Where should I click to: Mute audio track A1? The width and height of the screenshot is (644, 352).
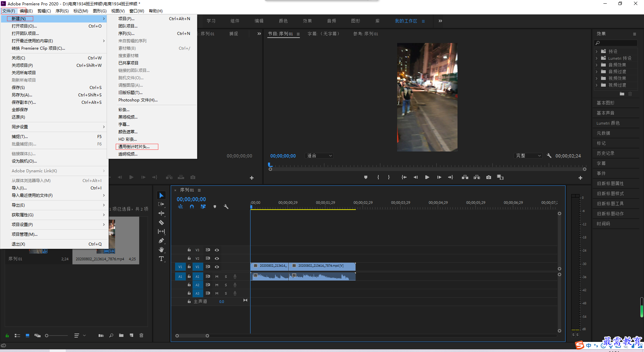217,276
